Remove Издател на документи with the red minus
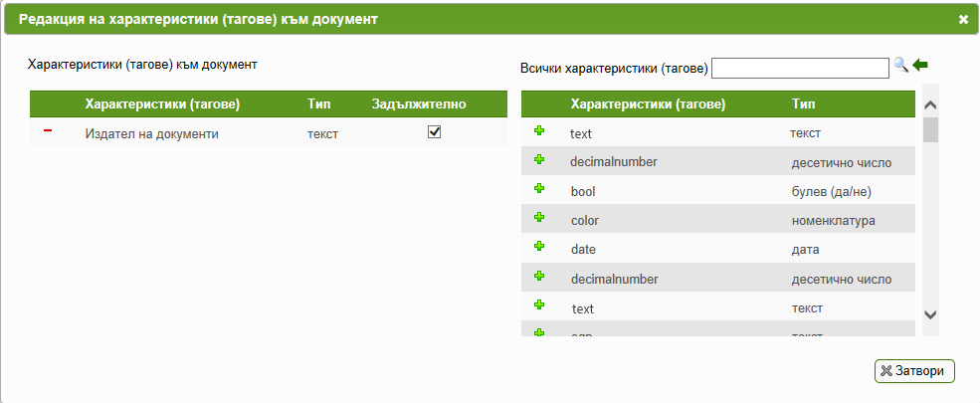Screen dimensions: 980x403 48,130
